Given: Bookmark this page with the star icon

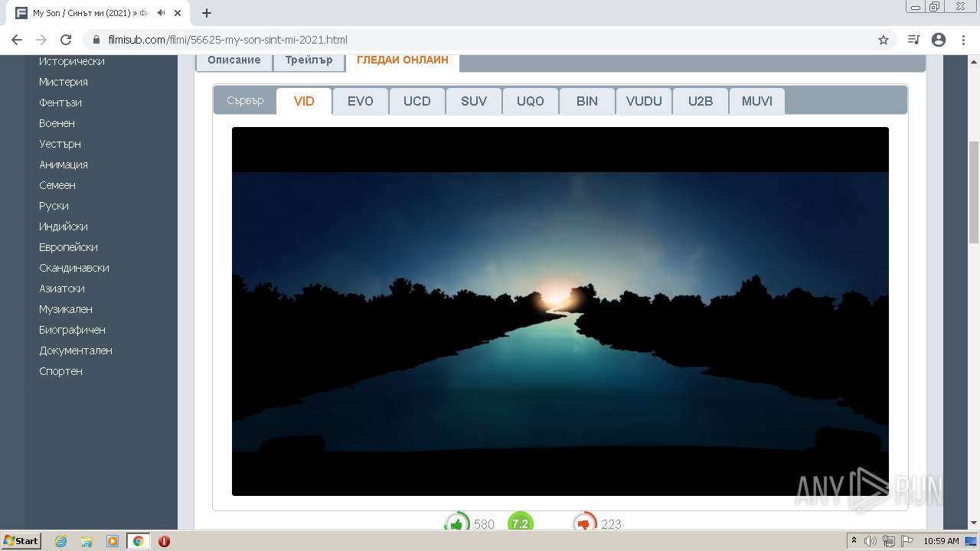Looking at the screenshot, I should tap(884, 40).
